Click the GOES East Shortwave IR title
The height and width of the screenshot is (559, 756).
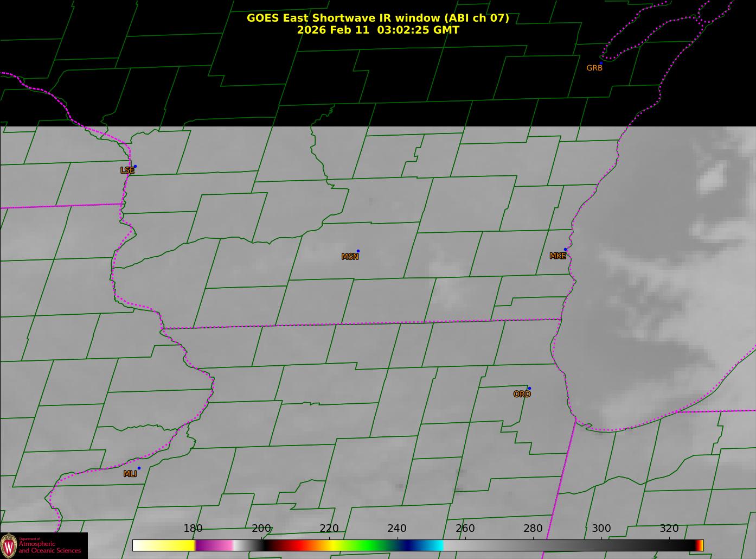[377, 18]
